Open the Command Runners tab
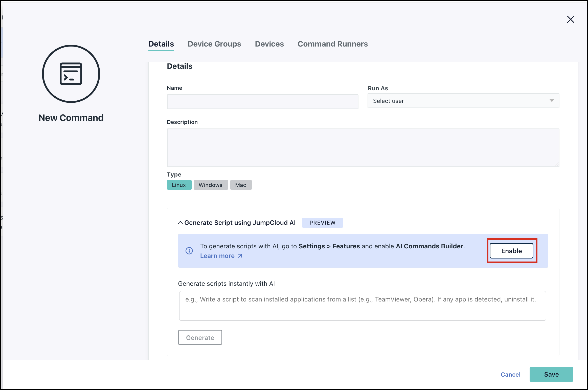This screenshot has width=588, height=390. pyautogui.click(x=333, y=44)
